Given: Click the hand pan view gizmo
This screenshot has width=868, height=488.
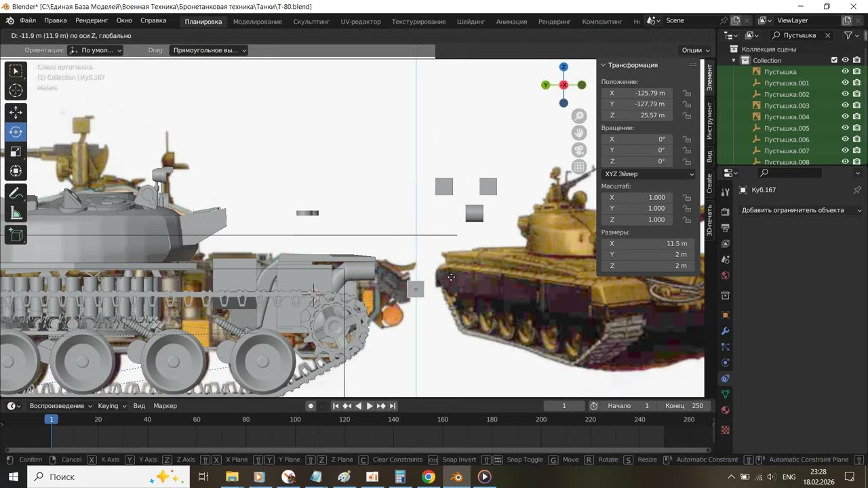Looking at the screenshot, I should [x=579, y=133].
